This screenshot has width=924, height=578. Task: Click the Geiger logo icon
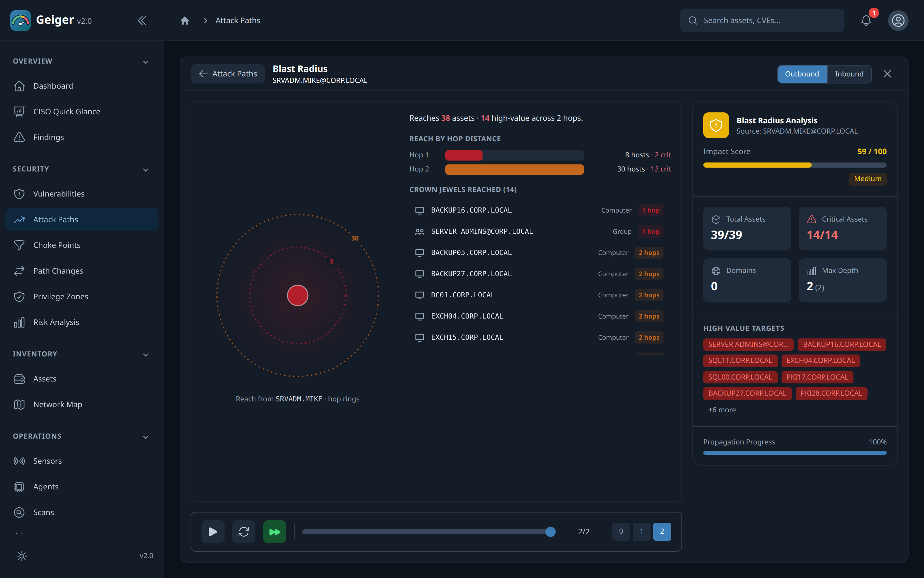[x=20, y=20]
